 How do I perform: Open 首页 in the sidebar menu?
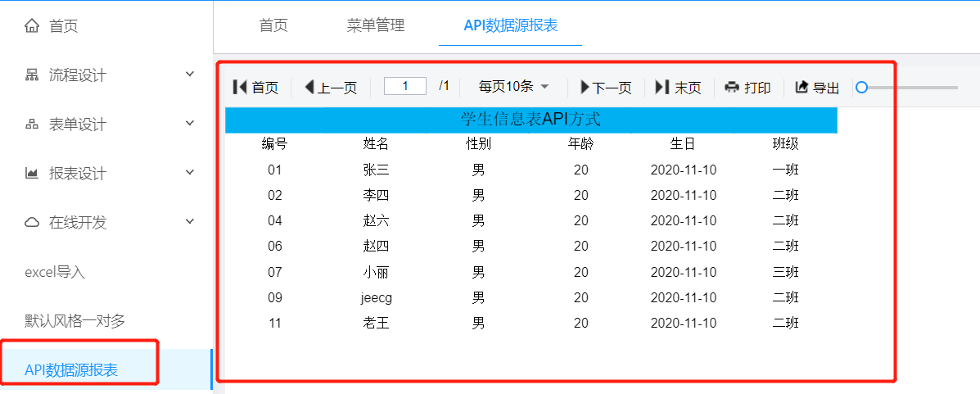pos(64,26)
